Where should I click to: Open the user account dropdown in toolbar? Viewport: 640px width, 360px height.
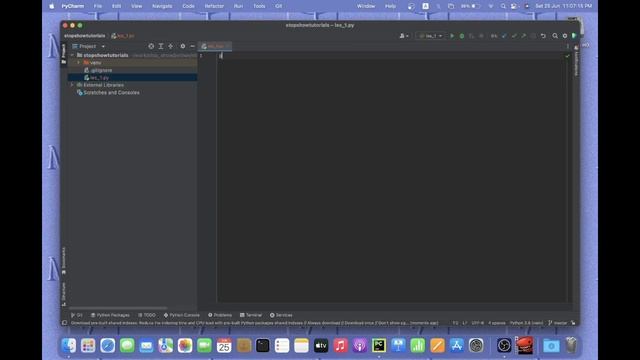click(404, 36)
